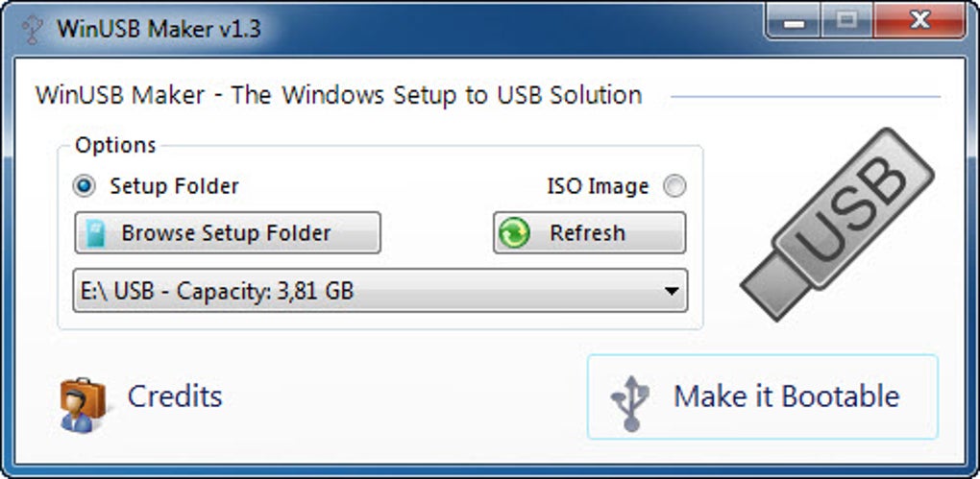Select the ISO Image radio button
The image size is (980, 479).
pos(674,186)
